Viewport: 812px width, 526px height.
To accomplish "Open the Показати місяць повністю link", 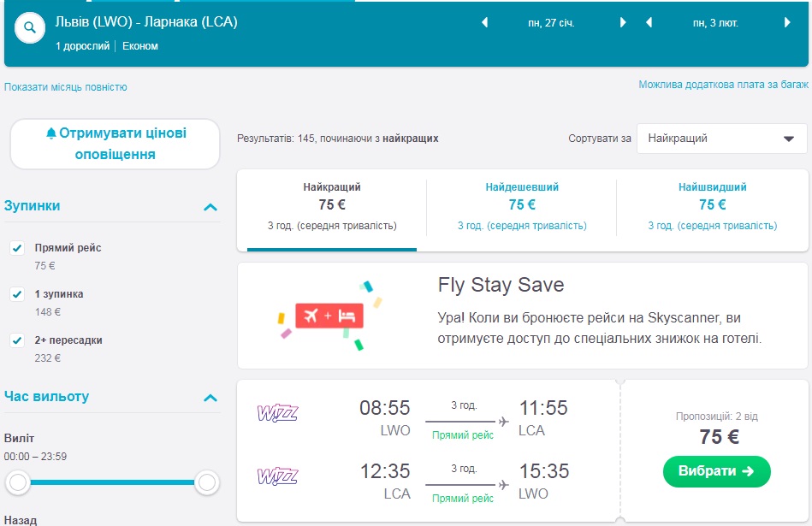I will 66,87.
